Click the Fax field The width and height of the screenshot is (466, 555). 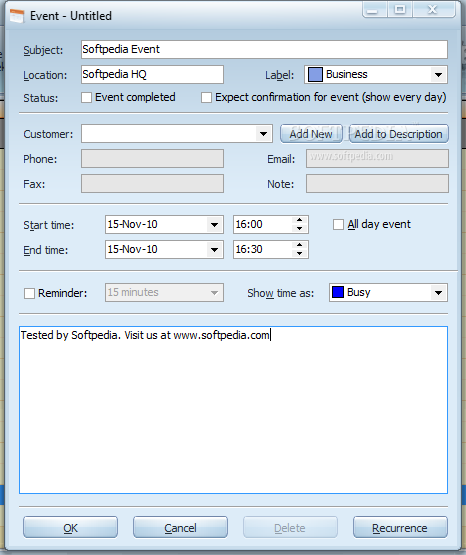click(152, 183)
